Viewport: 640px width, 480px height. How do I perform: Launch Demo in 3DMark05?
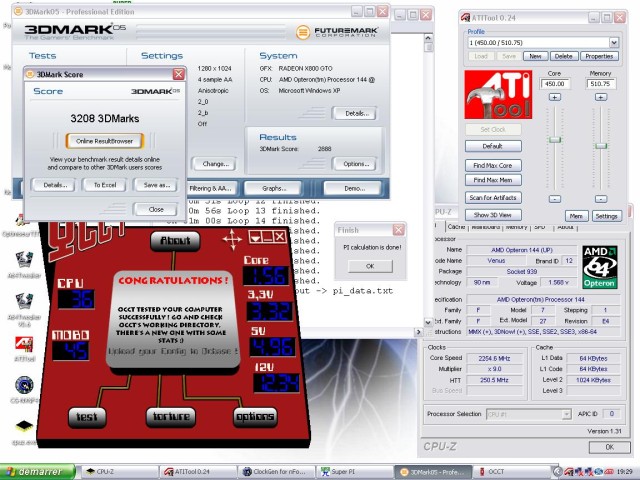coord(354,188)
